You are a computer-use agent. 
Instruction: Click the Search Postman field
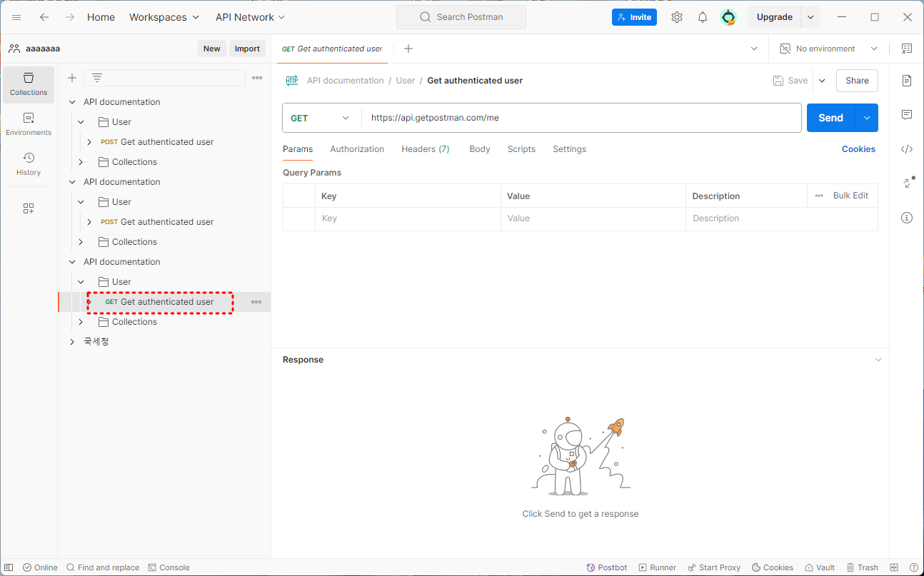coord(461,17)
